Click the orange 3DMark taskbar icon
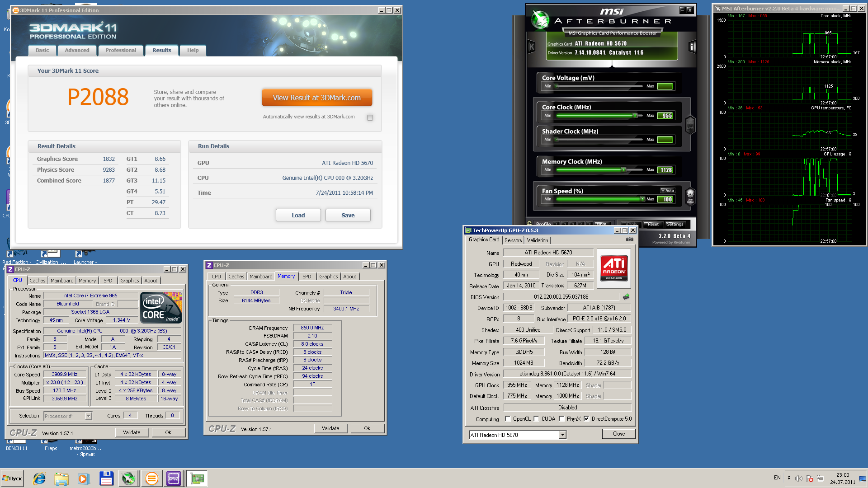868x488 pixels. click(x=152, y=479)
